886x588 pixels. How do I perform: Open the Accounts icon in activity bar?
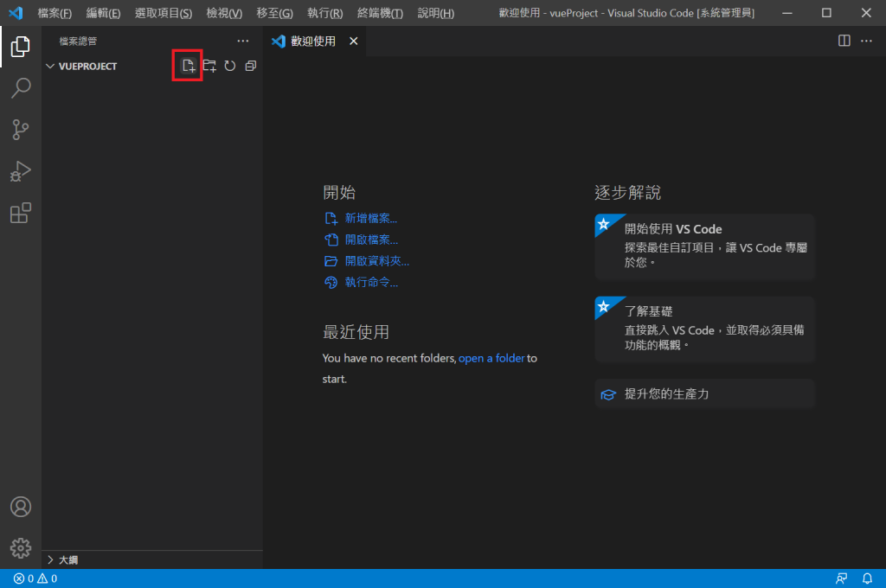coord(21,507)
